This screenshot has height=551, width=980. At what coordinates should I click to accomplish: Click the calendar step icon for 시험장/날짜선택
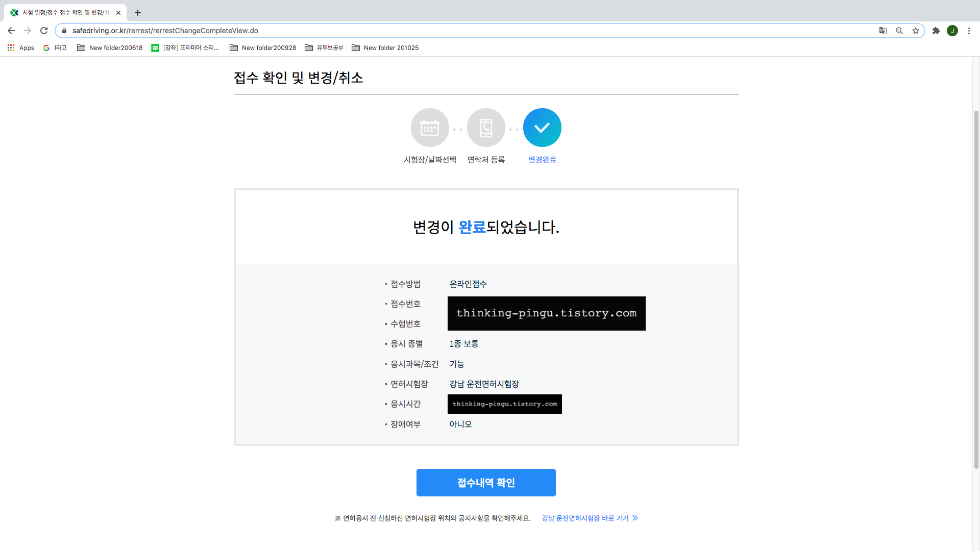click(x=430, y=128)
